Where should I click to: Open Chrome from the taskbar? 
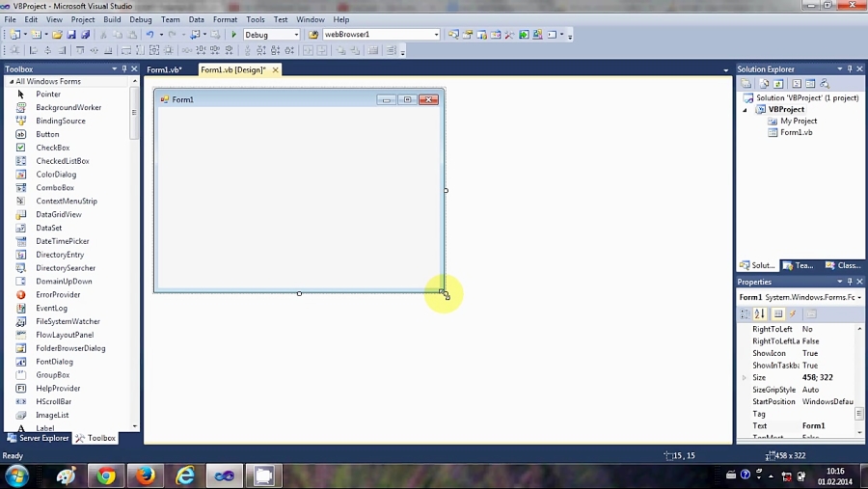(106, 476)
